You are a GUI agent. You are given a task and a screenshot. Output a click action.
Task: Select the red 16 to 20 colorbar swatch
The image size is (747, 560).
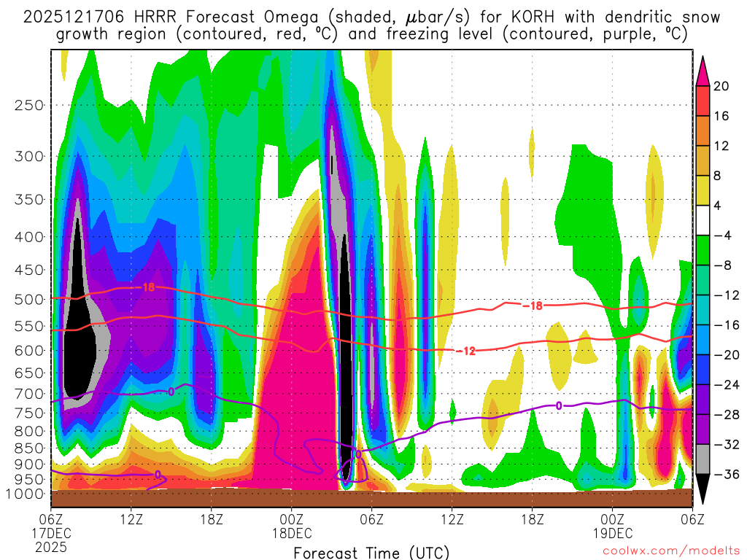coord(703,101)
